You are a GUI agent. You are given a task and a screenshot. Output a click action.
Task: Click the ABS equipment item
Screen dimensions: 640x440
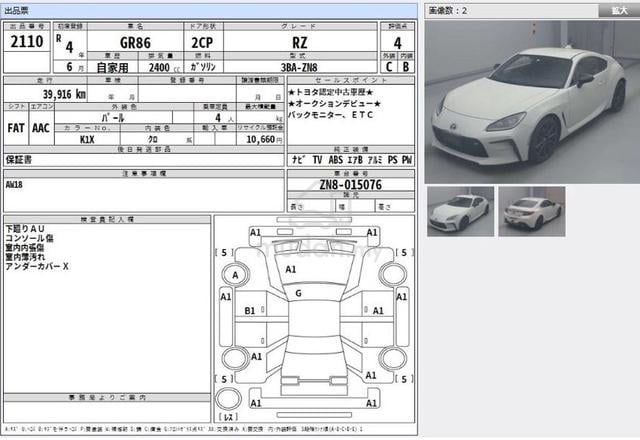coord(336,160)
